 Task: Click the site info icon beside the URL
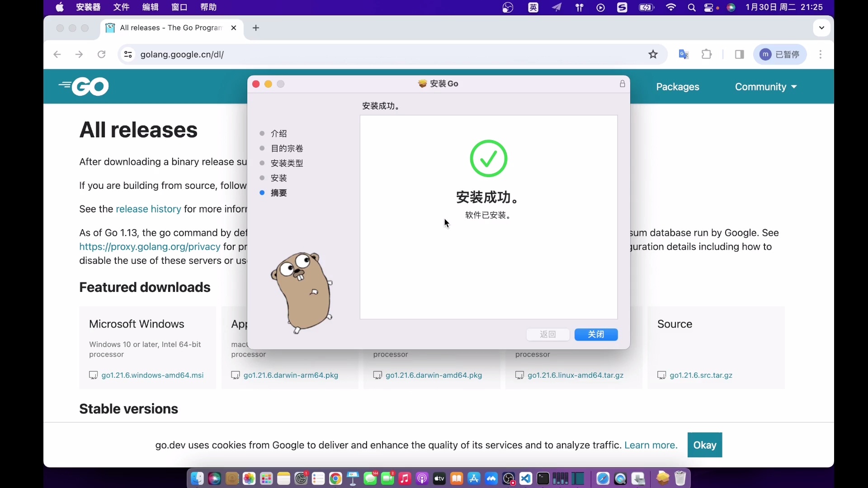tap(128, 54)
